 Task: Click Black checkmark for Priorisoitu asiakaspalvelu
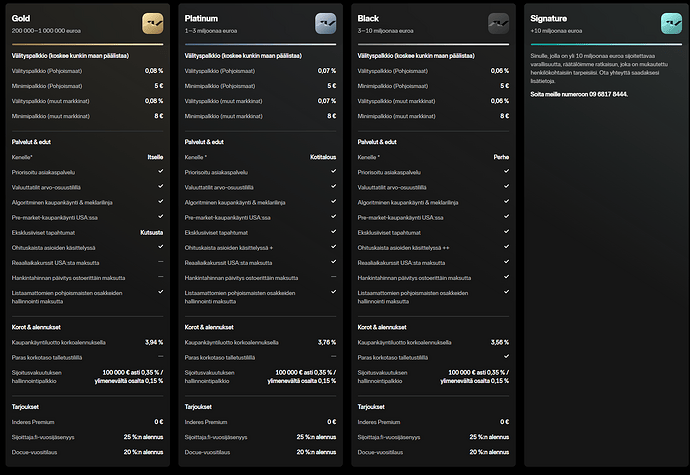(x=506, y=171)
